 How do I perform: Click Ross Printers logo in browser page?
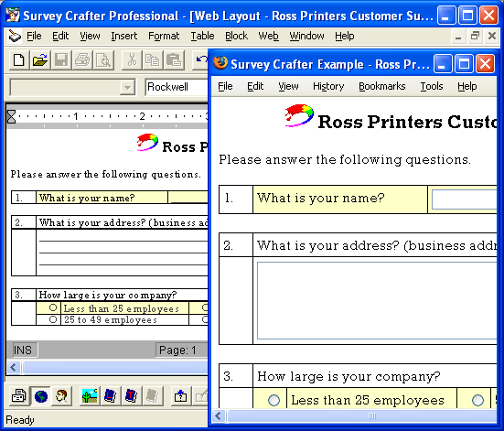(299, 115)
